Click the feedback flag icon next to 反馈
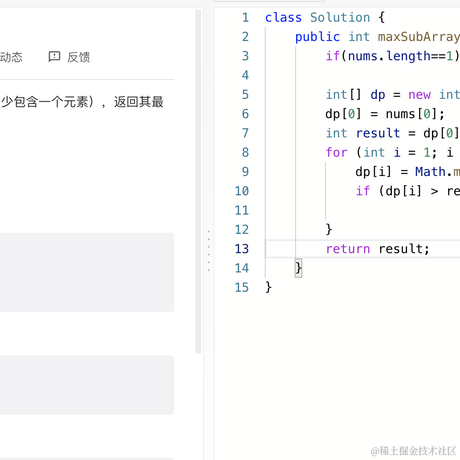The image size is (460, 460). (54, 57)
